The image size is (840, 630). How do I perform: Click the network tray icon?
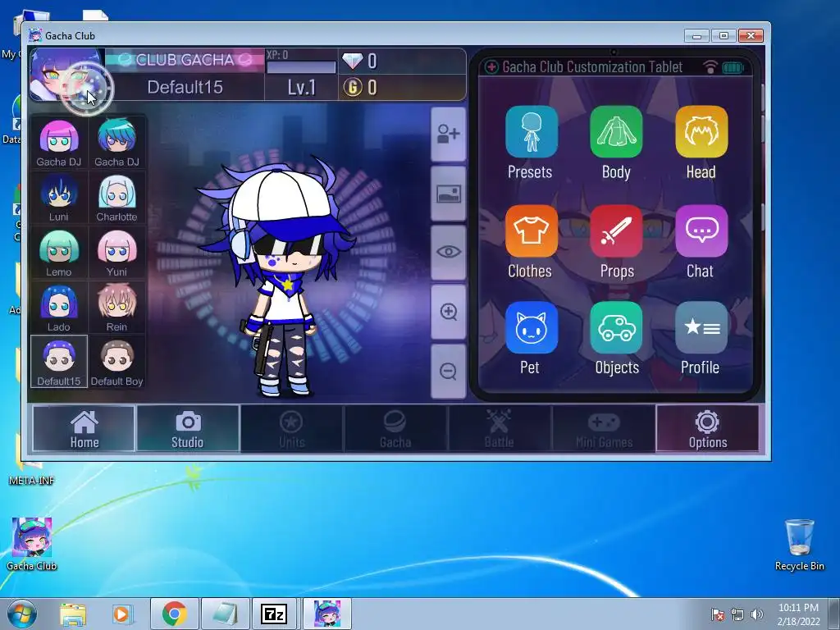(737, 614)
